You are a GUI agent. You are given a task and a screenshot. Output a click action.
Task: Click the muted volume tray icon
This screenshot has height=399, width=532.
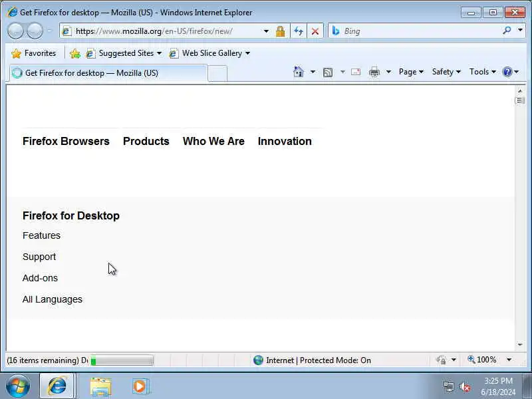(x=465, y=386)
